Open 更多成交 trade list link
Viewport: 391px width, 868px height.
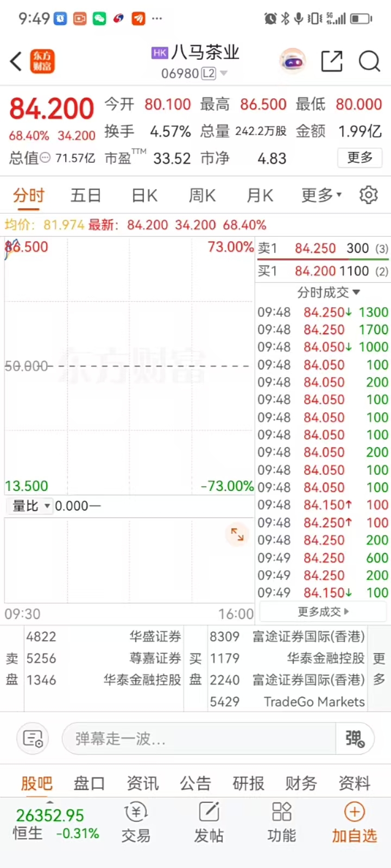point(323,612)
